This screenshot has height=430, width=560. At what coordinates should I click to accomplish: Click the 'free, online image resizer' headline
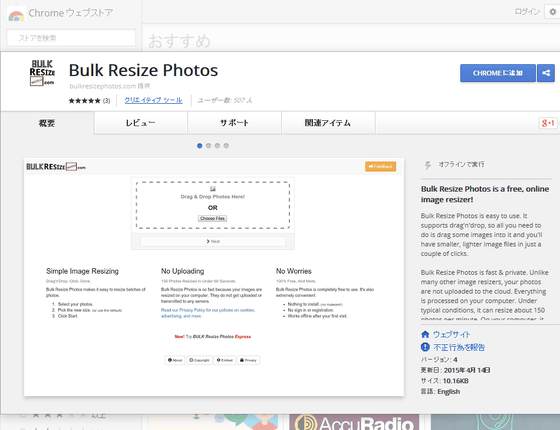click(485, 194)
